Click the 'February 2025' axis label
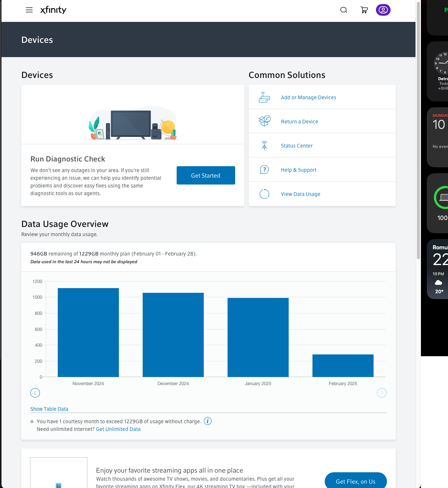Viewport: 448px width, 488px height. (343, 384)
